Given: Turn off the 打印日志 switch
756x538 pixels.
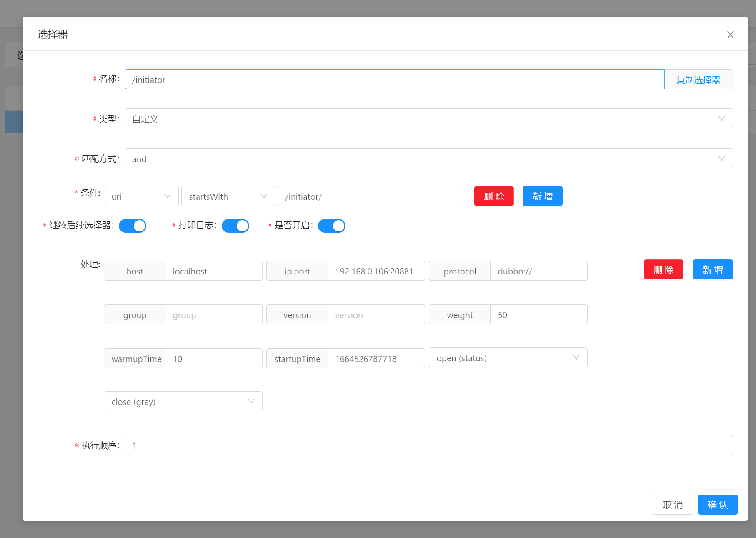Looking at the screenshot, I should pos(235,226).
